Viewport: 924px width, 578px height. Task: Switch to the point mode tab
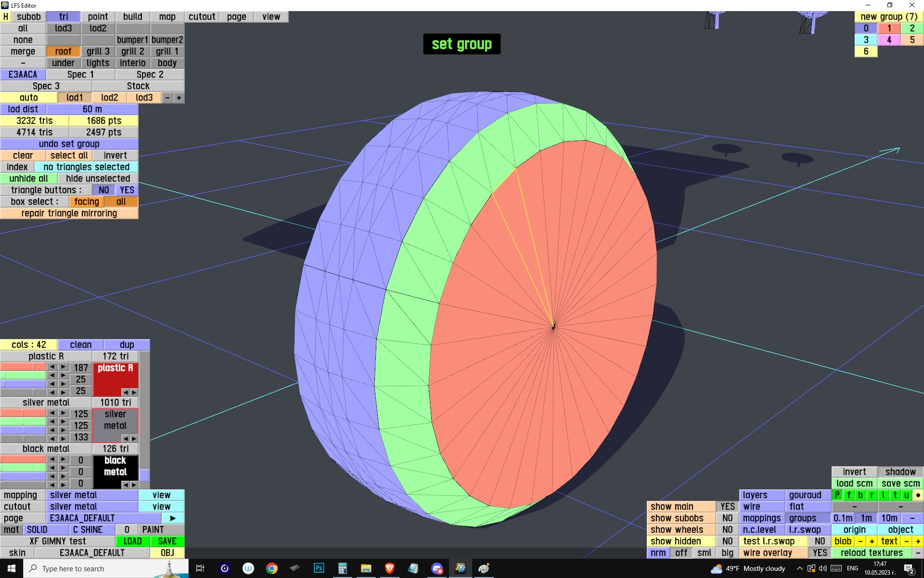pos(98,17)
